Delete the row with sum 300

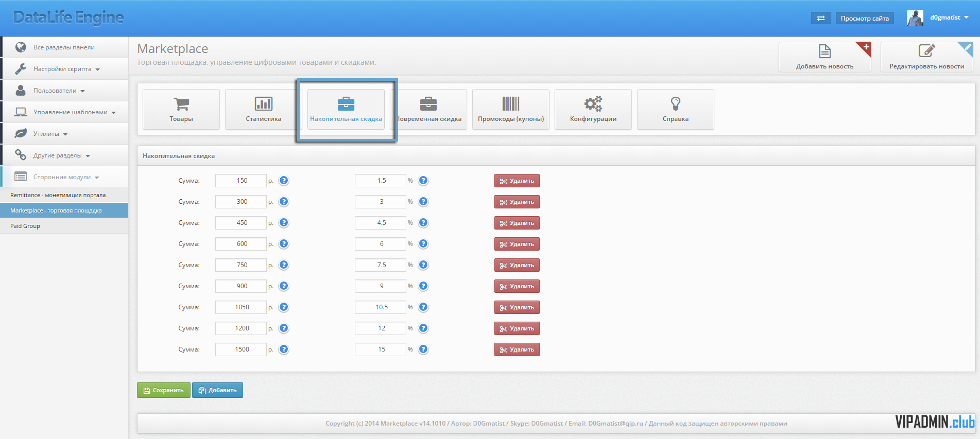517,202
